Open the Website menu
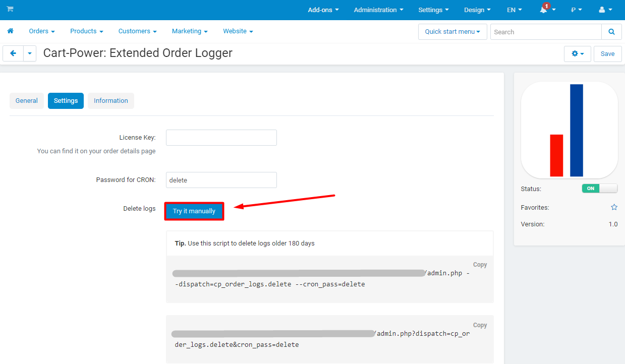 click(x=238, y=31)
